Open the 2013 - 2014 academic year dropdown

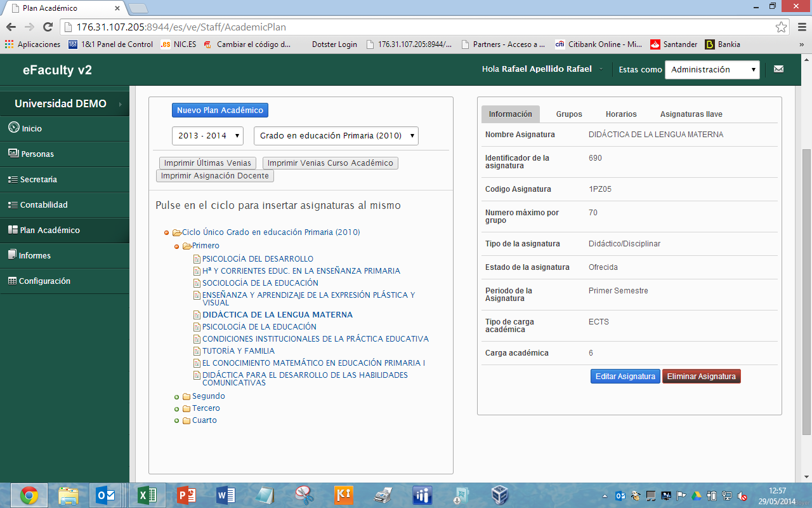(x=207, y=136)
